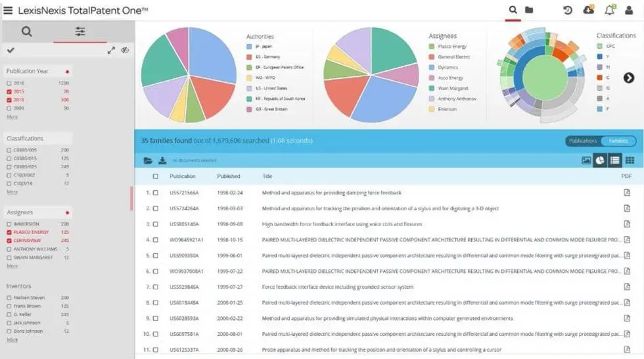Open the folders icon in top header
644x359 pixels.
click(529, 10)
